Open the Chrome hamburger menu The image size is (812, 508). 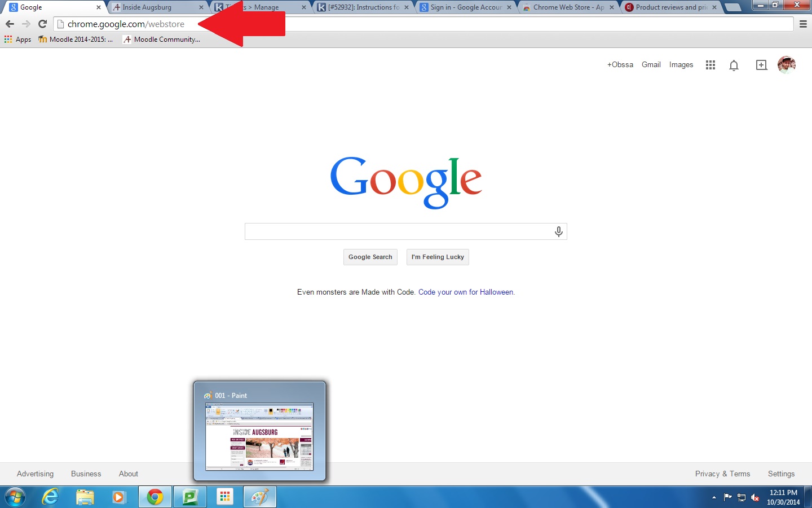tap(803, 24)
